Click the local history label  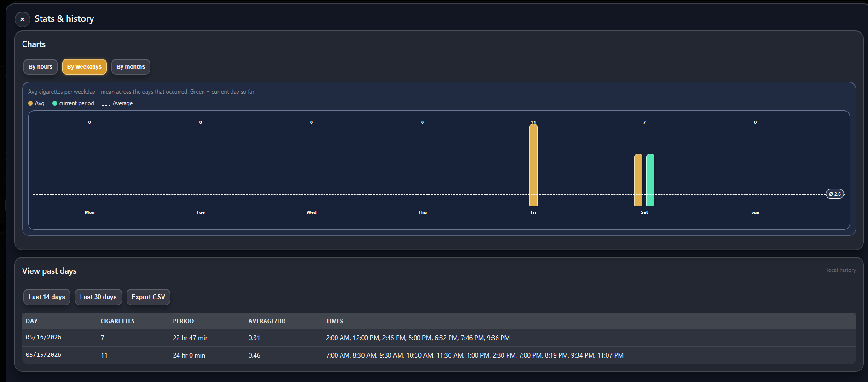click(x=841, y=270)
